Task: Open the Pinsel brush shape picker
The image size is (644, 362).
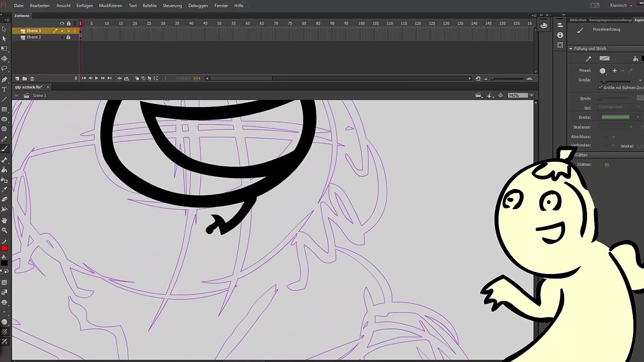Action: point(603,71)
